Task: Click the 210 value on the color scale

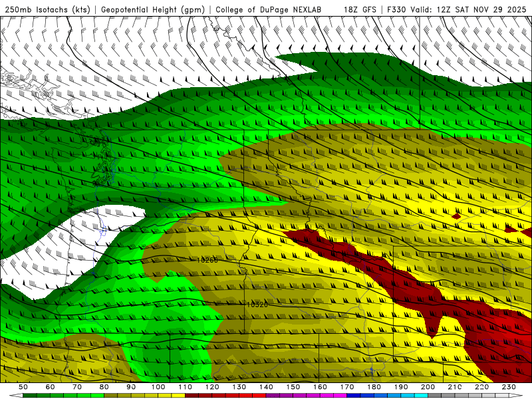Action: [x=456, y=387]
